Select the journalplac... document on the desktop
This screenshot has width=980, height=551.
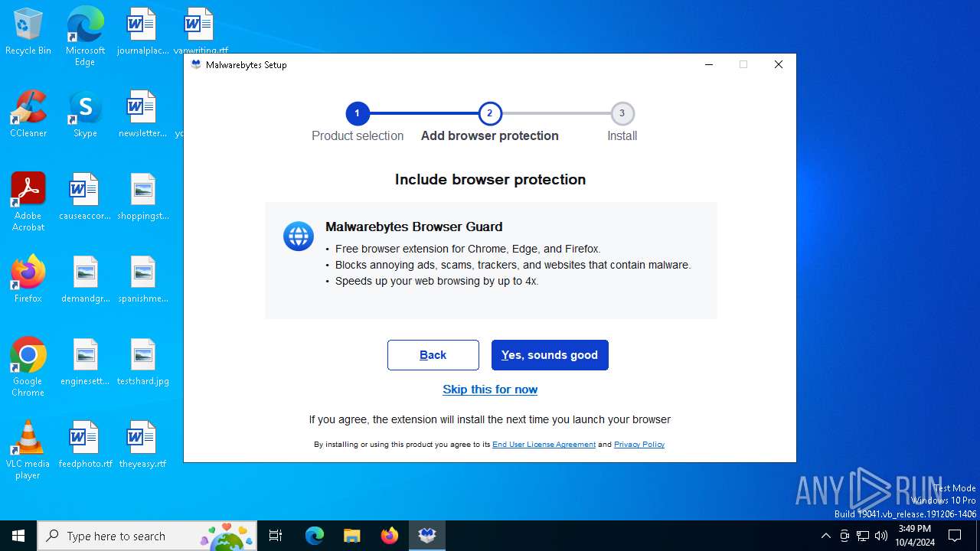pos(142,31)
